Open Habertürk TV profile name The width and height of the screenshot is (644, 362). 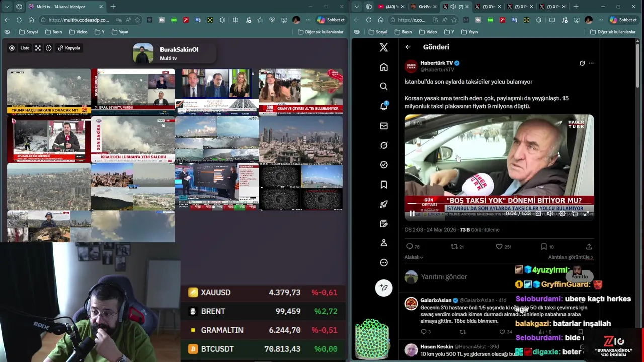tap(437, 63)
